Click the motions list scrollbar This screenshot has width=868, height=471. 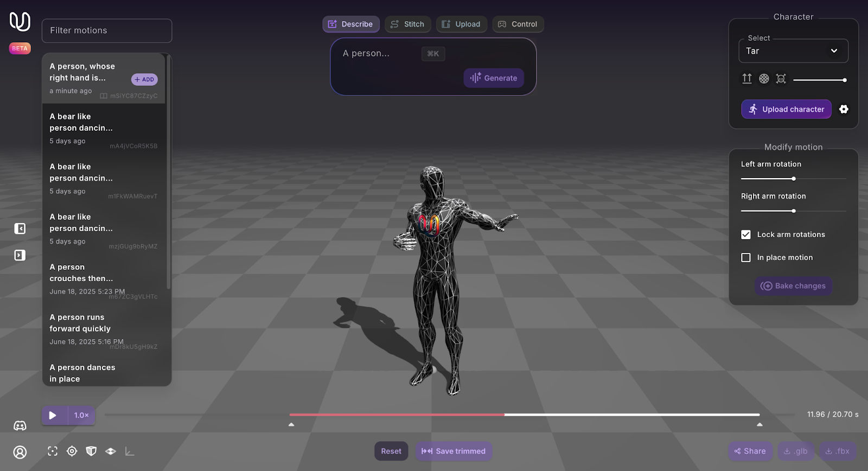click(169, 173)
